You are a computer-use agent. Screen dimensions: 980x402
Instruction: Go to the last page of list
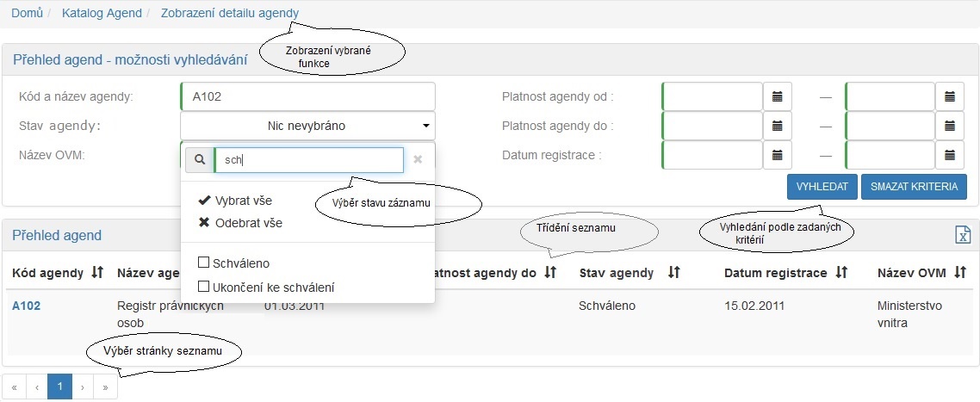click(105, 387)
